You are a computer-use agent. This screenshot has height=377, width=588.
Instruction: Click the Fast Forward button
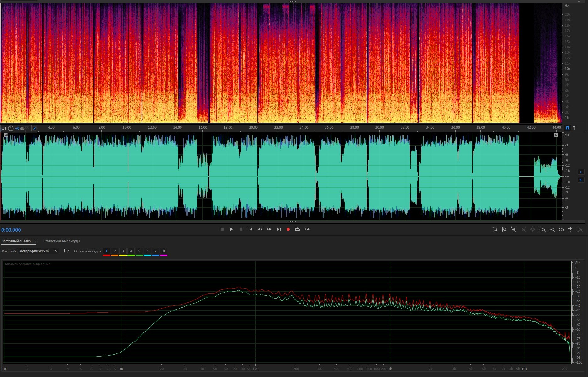click(x=269, y=229)
